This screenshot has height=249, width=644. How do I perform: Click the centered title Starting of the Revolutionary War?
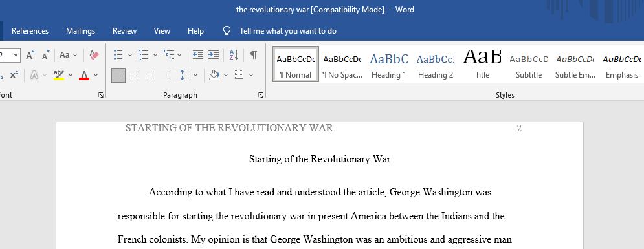tap(320, 159)
